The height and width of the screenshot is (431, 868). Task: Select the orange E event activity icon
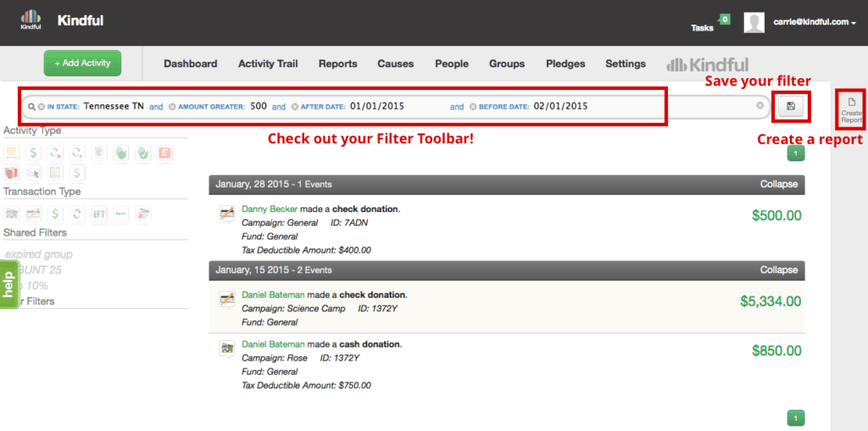[x=164, y=154]
